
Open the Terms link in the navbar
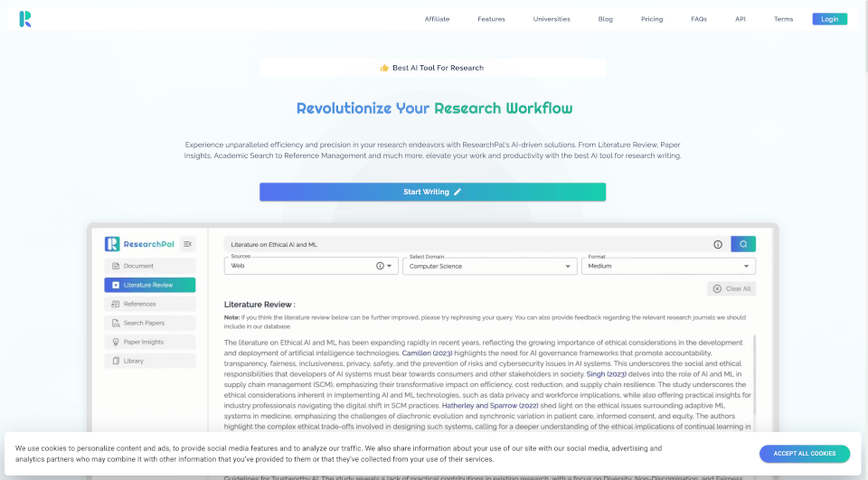point(783,19)
